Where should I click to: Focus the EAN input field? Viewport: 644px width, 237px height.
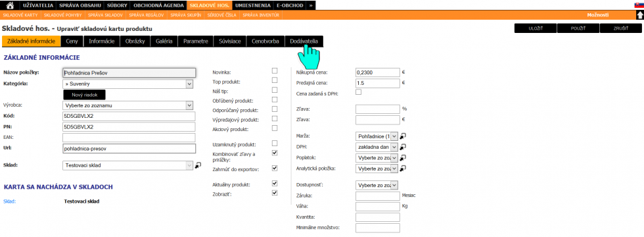pos(129,138)
